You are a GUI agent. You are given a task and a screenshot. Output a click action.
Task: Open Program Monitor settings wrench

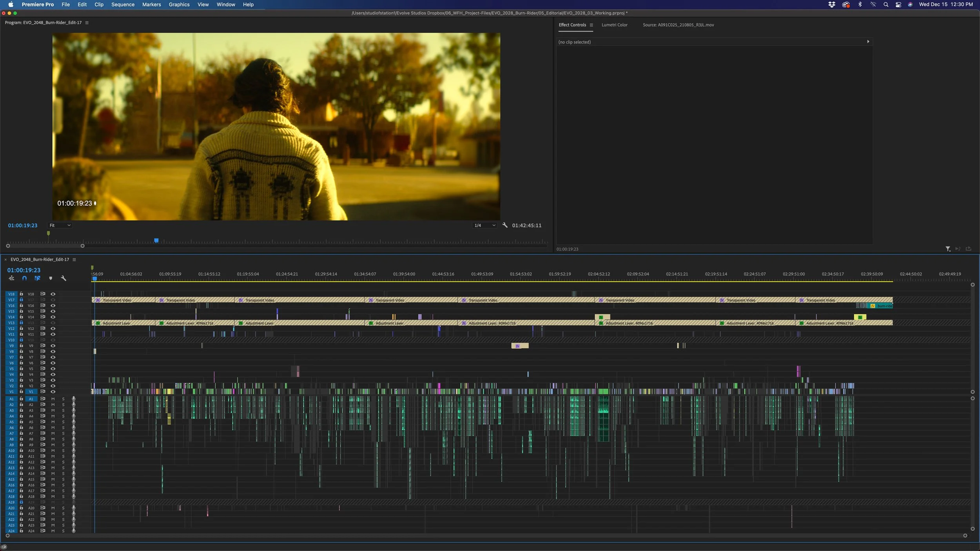[505, 225]
